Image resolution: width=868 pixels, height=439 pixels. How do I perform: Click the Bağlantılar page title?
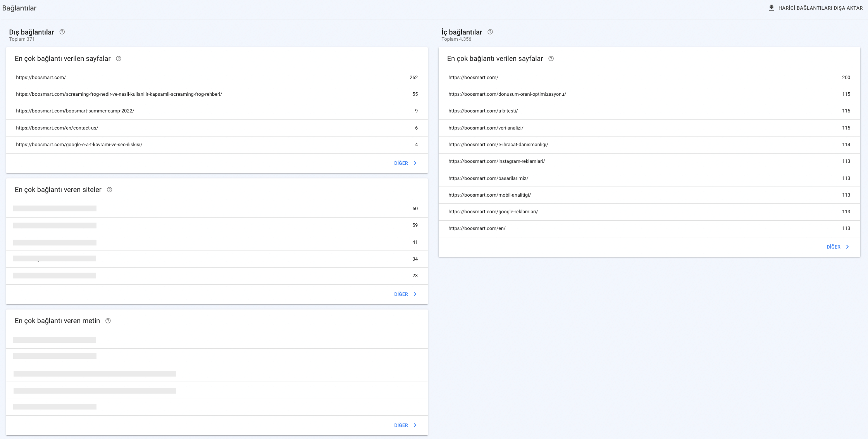(x=19, y=8)
